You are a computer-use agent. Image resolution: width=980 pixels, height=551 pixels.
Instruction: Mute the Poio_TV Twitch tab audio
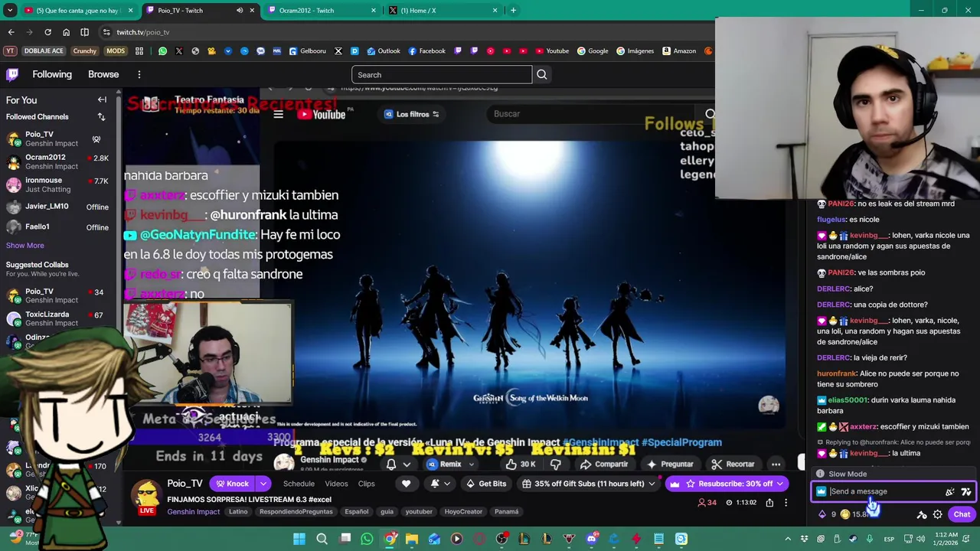point(240,11)
